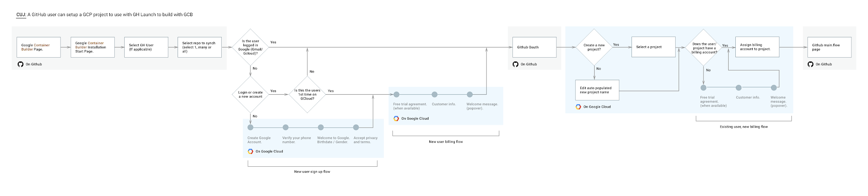Click the Assign billing account to project box
This screenshot has height=196, width=868.
tap(757, 47)
